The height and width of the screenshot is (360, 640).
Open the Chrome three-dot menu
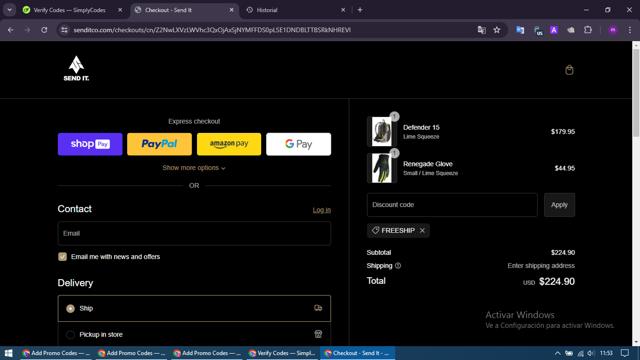629,30
